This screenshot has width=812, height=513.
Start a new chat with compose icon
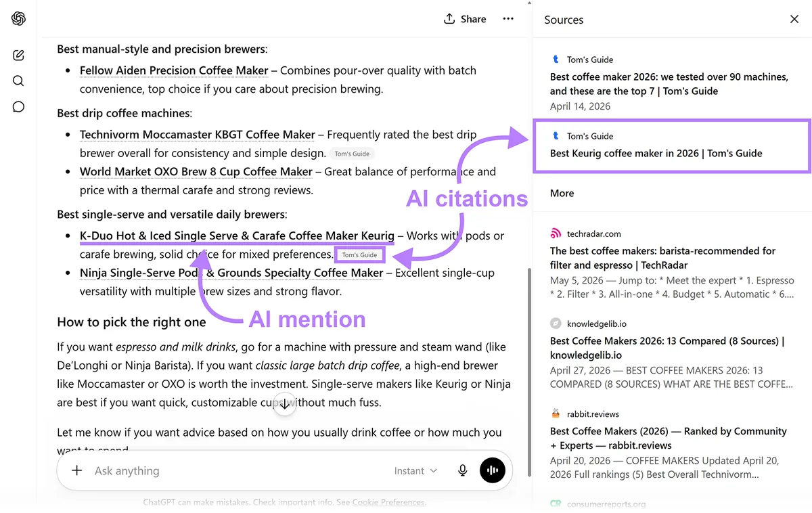(18, 55)
